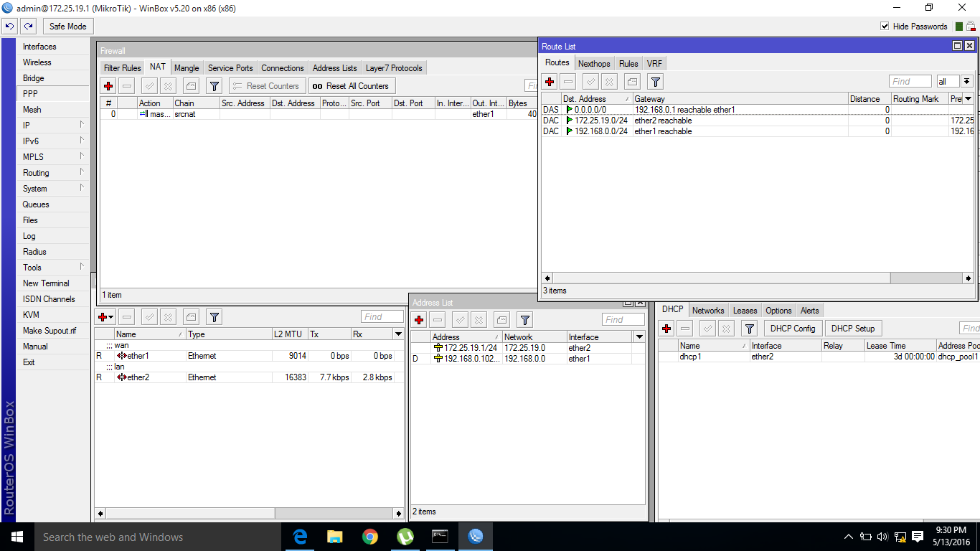Open the Address Lists tab in Firewall
Screen dimensions: 980x551
pos(334,68)
